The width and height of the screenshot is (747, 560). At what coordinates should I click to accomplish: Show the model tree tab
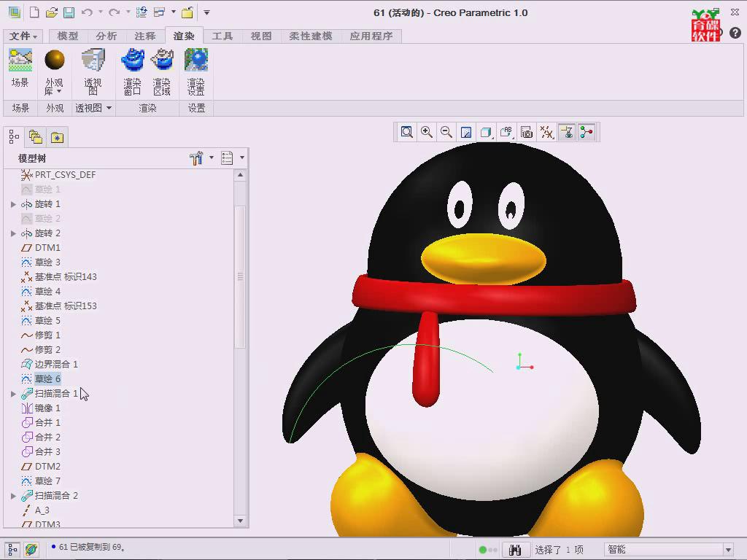[x=15, y=137]
